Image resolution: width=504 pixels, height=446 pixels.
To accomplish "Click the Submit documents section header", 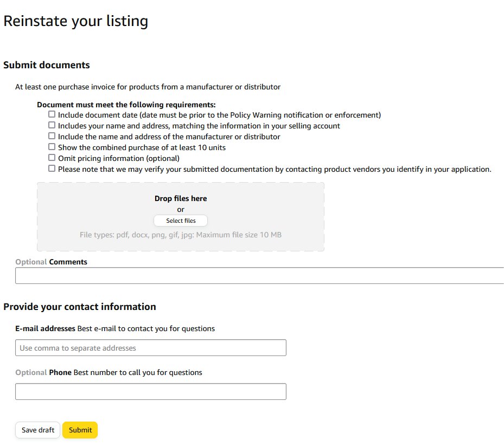I will [47, 64].
